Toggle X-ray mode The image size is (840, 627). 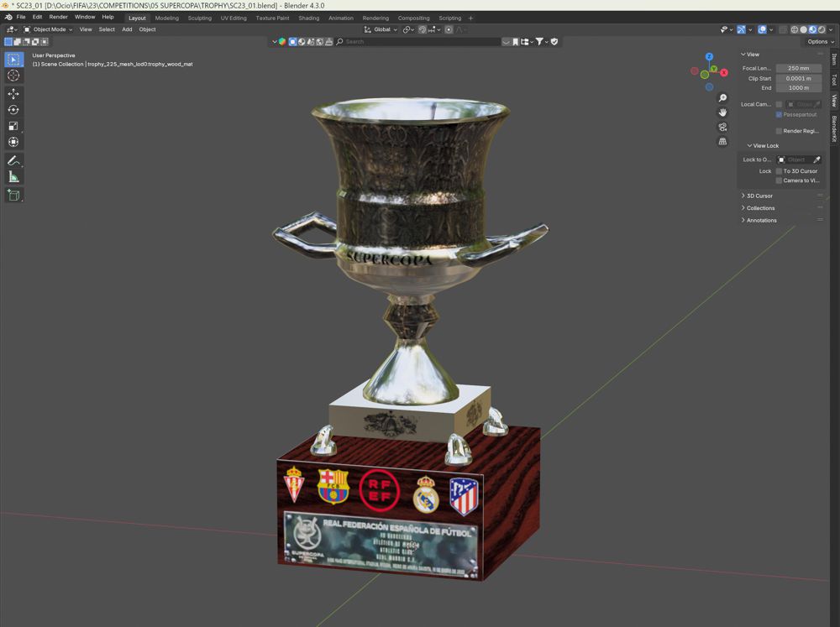(x=783, y=29)
